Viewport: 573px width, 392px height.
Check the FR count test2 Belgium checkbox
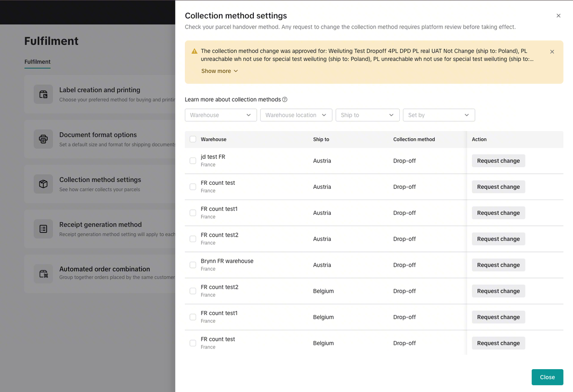point(193,291)
